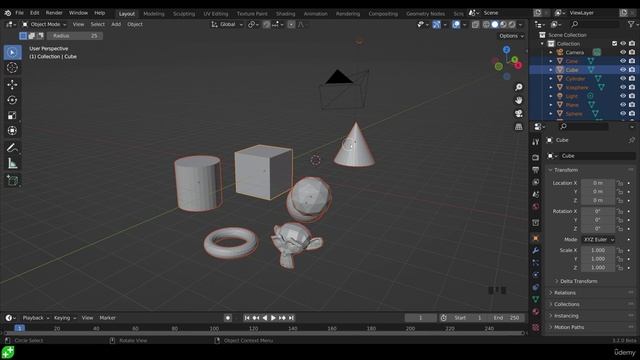640x360 pixels.
Task: Click the Outliner filter funnel icon
Action: (x=631, y=24)
